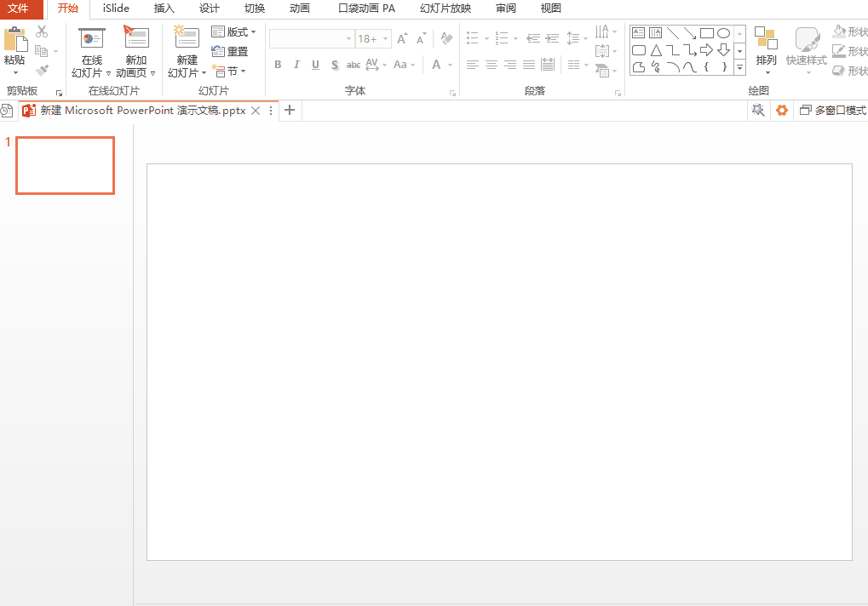This screenshot has width=868, height=606.
Task: Select the triangle shape
Action: pyautogui.click(x=655, y=50)
